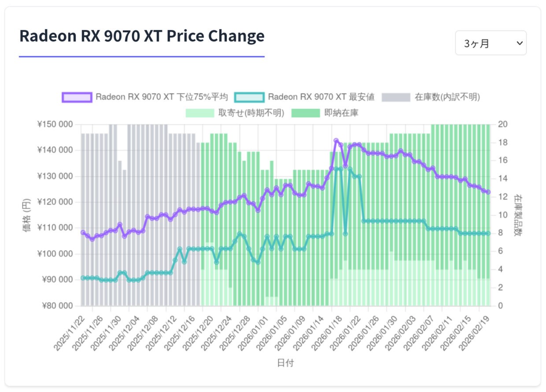Click the purple average line peak point
This screenshot has width=546, height=392.
pos(336,141)
